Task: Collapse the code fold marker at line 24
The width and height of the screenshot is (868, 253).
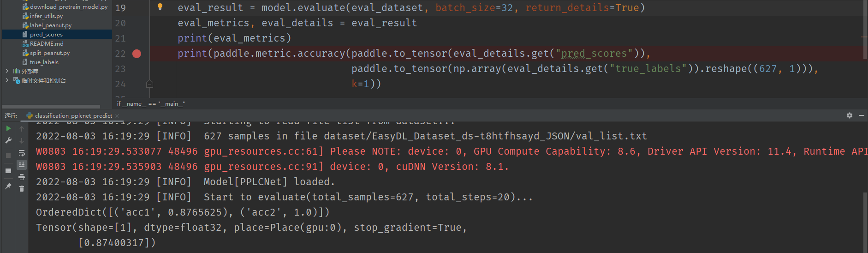Action: pos(149,84)
